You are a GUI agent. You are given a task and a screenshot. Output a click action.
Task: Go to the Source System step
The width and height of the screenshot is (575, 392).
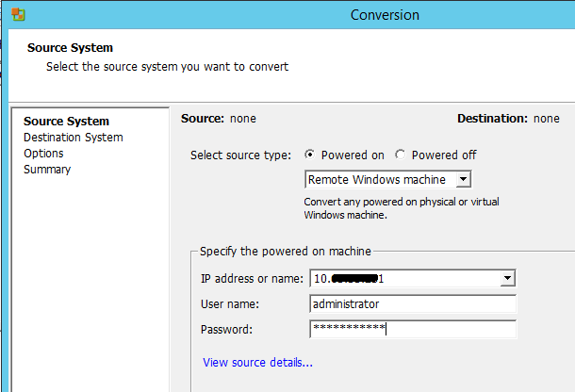(66, 122)
